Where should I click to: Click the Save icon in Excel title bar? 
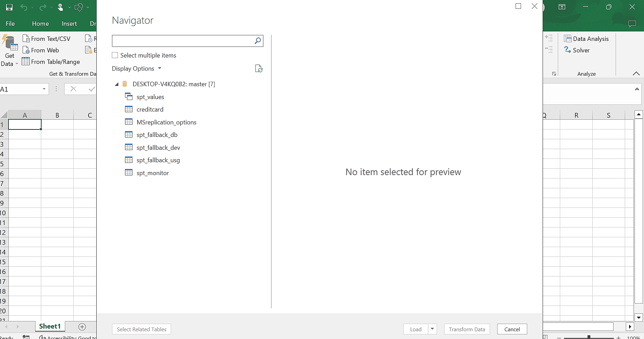[9, 7]
